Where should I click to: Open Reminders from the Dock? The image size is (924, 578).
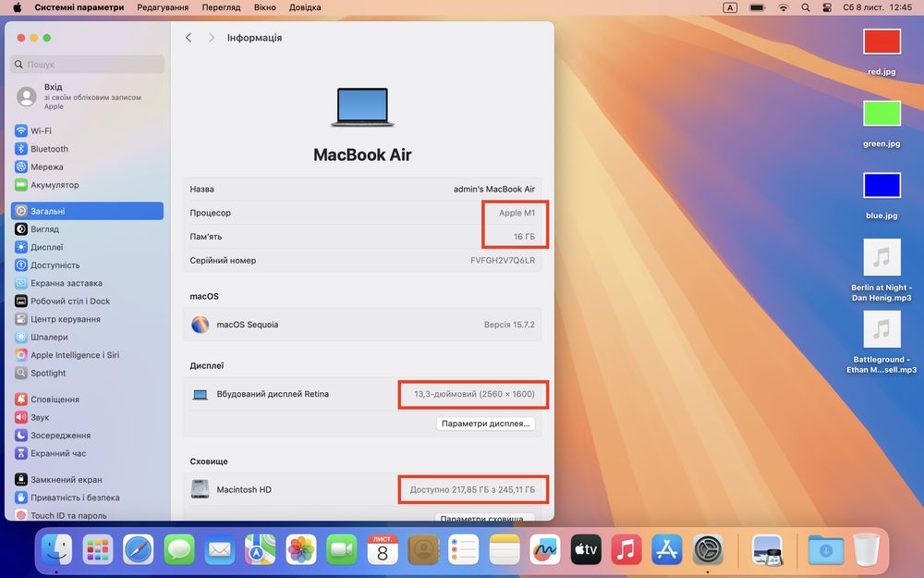pyautogui.click(x=464, y=549)
